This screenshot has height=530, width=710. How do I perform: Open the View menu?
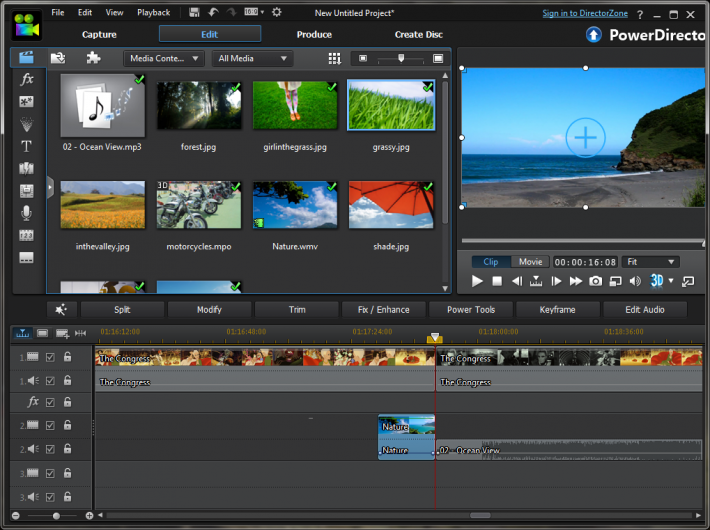[114, 12]
